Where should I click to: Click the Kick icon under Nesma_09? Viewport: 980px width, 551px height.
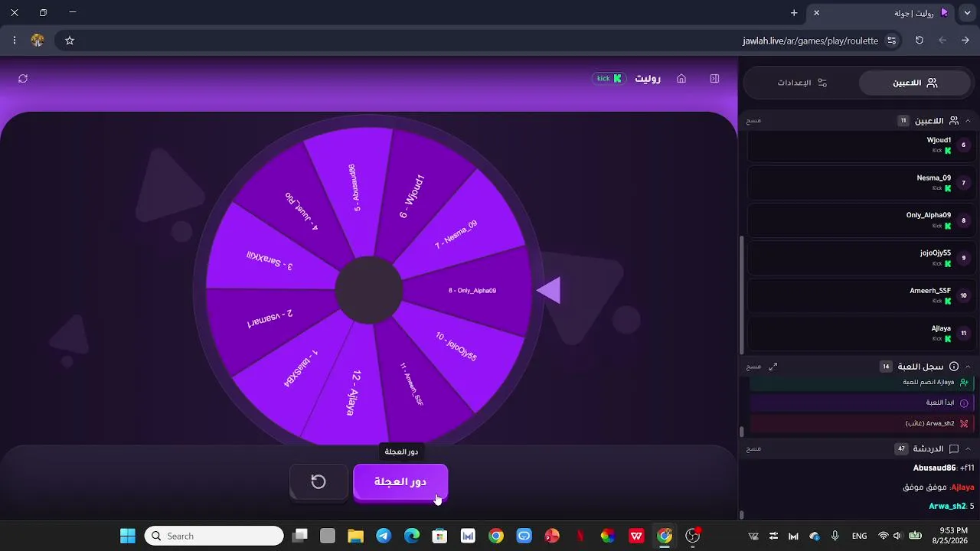(948, 188)
